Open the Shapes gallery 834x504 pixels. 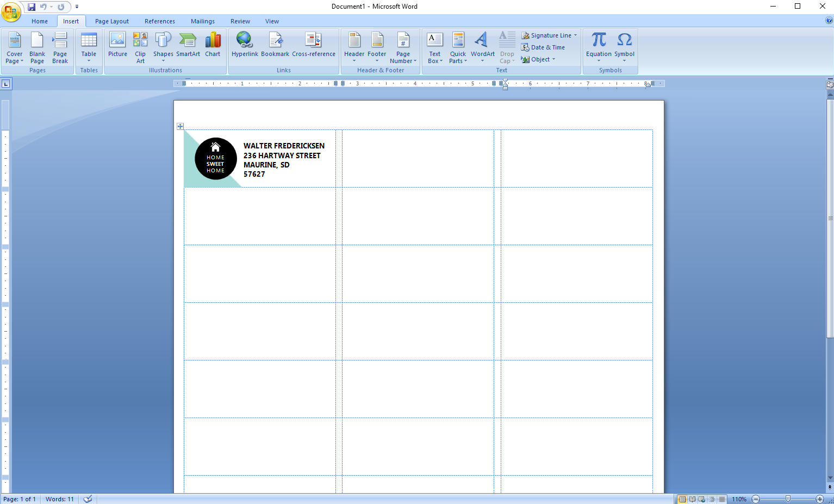coord(163,46)
